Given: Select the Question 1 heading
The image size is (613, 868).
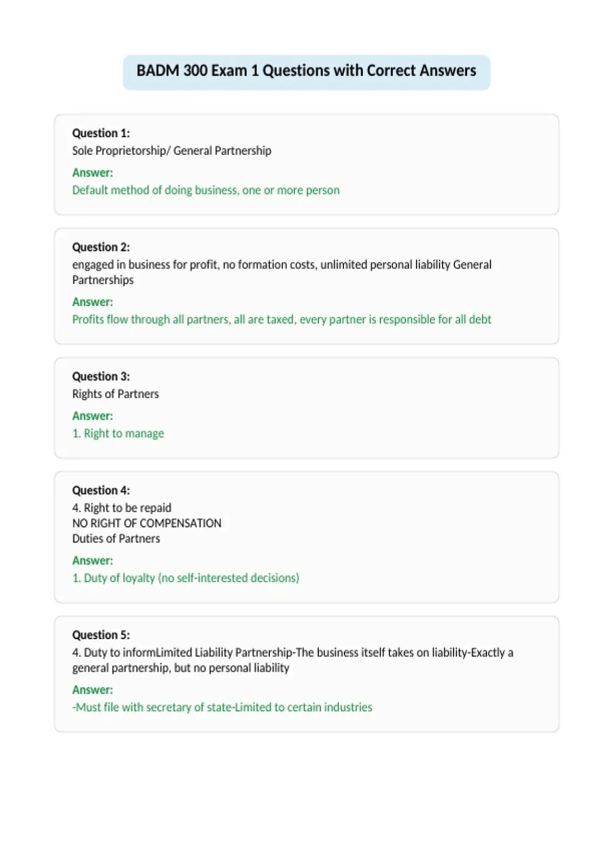Looking at the screenshot, I should click(101, 133).
